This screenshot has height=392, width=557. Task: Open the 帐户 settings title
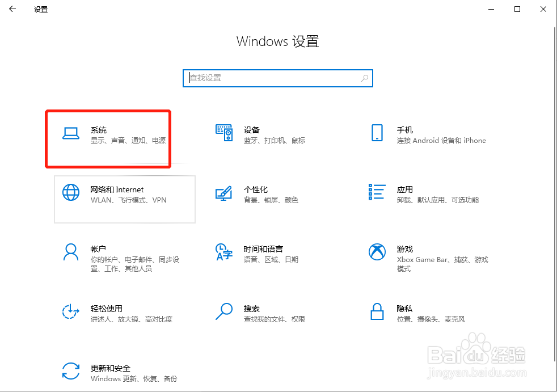coord(98,249)
